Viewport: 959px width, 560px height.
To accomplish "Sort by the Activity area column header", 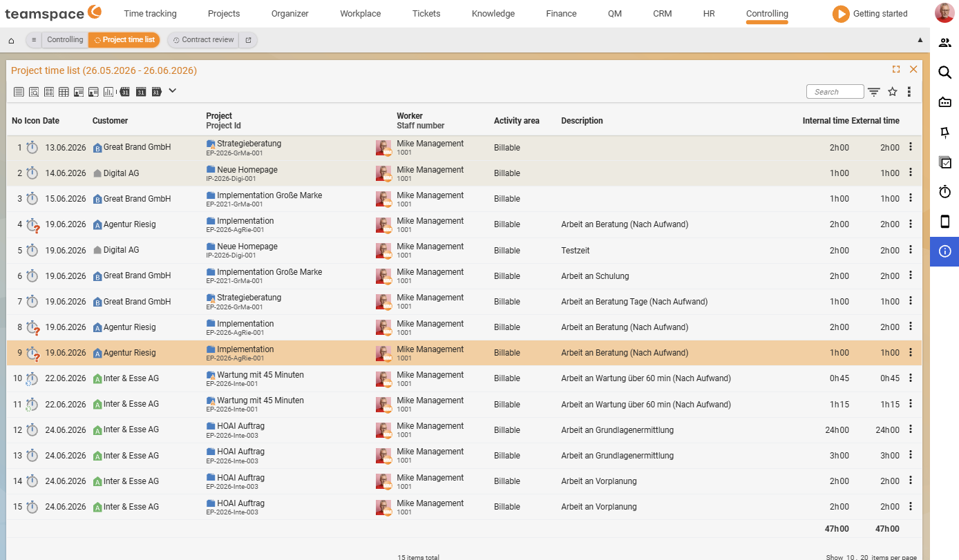I will 516,121.
